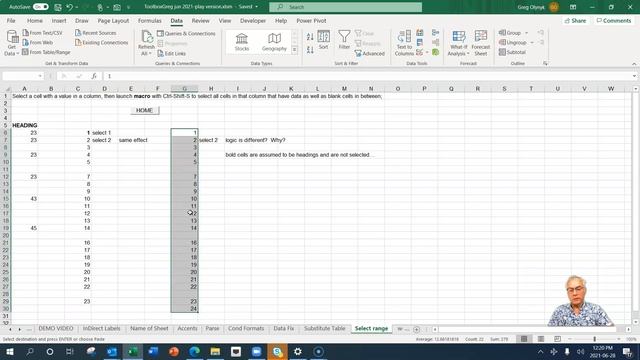Screen dimensions: 640x360
Task: Click Refresh All icon
Action: [146, 37]
